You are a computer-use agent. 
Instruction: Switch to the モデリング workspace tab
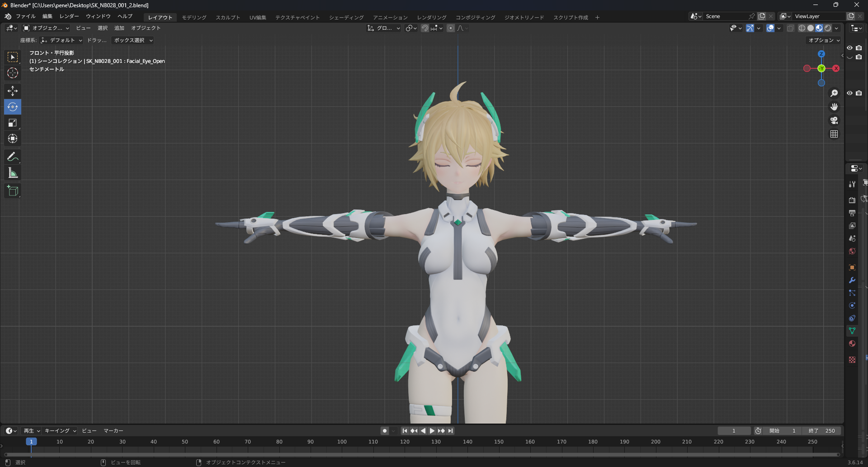click(x=194, y=17)
